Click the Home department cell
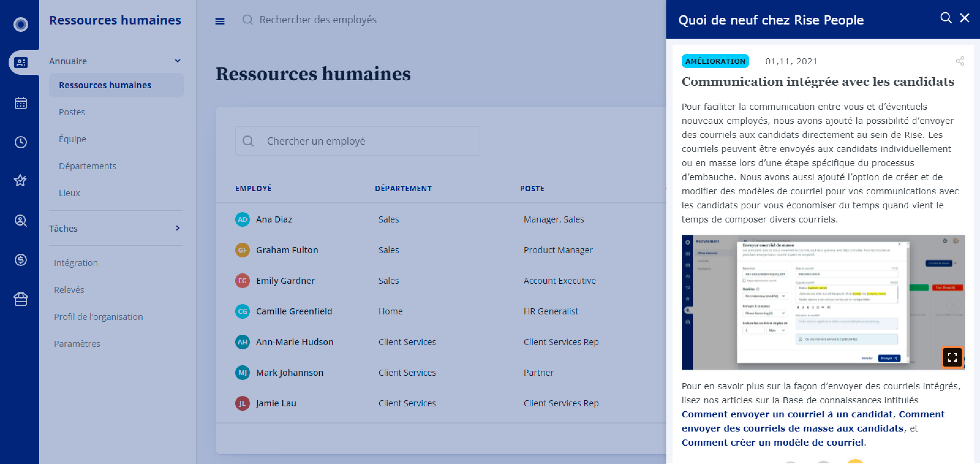Viewport: 980px width, 464px height. (x=390, y=311)
